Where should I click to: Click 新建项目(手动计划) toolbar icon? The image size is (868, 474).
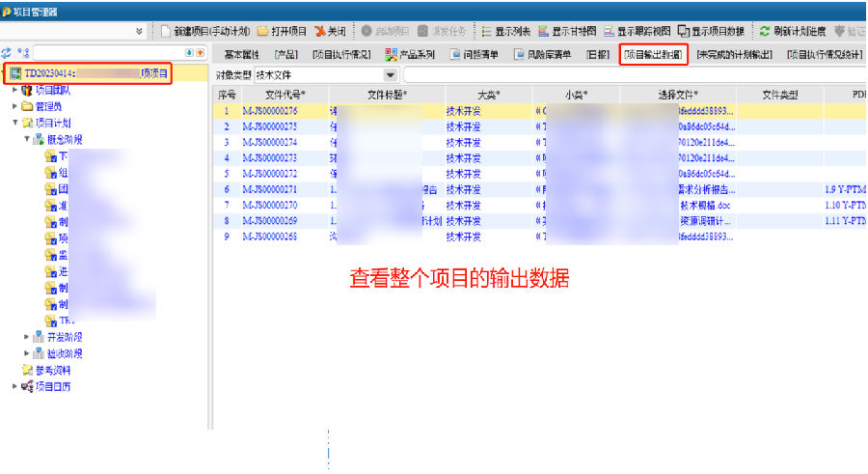click(x=167, y=31)
